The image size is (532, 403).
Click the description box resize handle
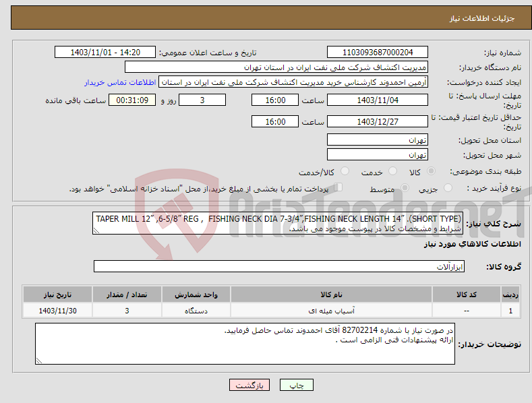[x=96, y=230]
